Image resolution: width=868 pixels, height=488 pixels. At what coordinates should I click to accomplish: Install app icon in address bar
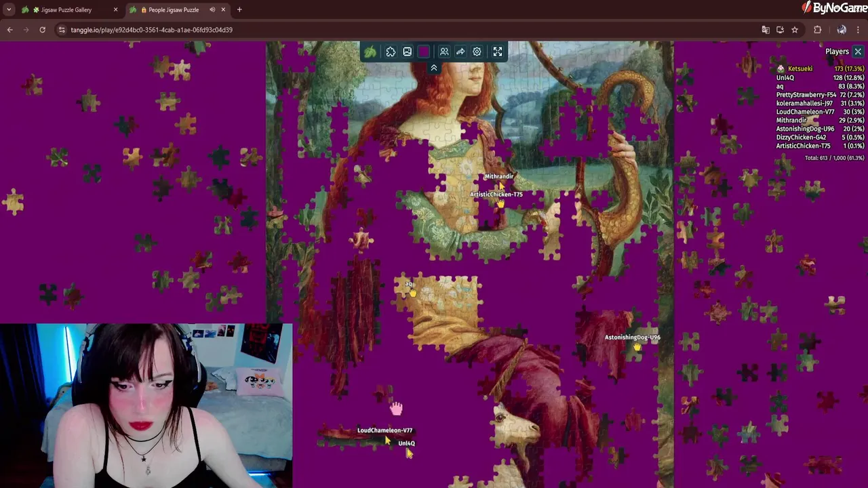[x=780, y=30]
